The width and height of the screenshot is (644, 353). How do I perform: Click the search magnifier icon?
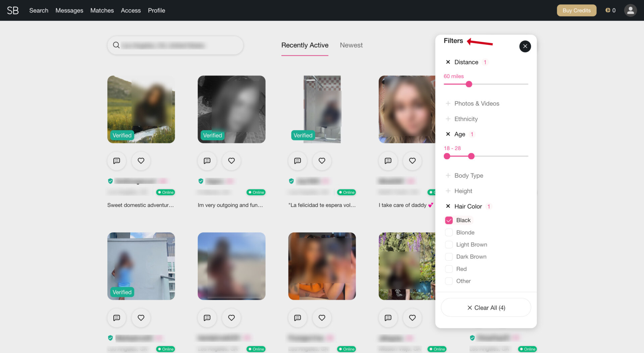(x=116, y=45)
